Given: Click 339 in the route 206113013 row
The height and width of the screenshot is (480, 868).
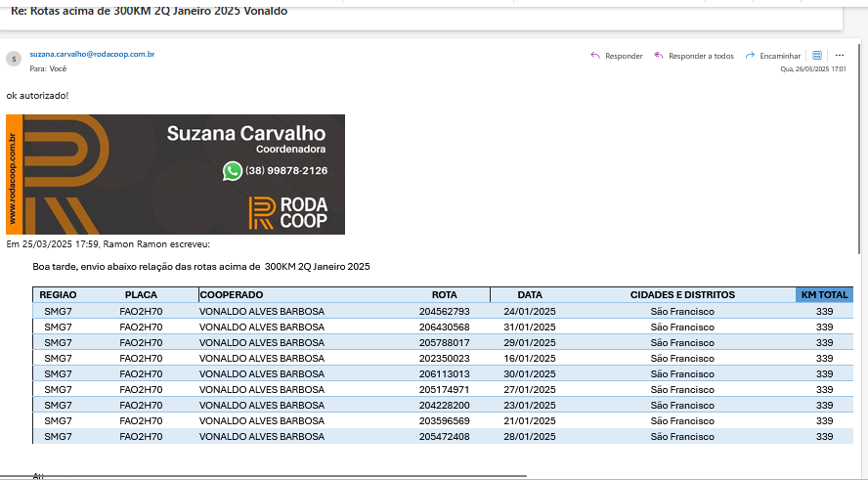Looking at the screenshot, I should (x=824, y=373).
